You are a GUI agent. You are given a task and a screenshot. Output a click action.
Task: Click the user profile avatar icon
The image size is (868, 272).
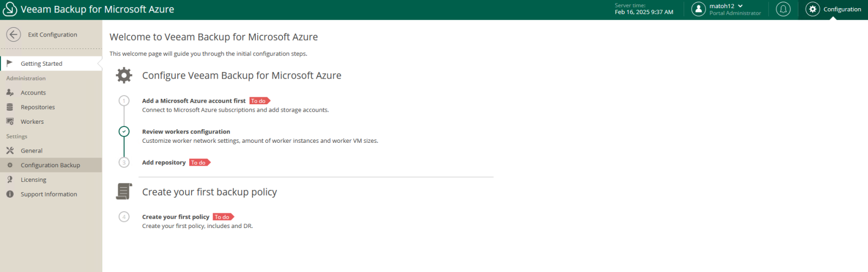698,9
